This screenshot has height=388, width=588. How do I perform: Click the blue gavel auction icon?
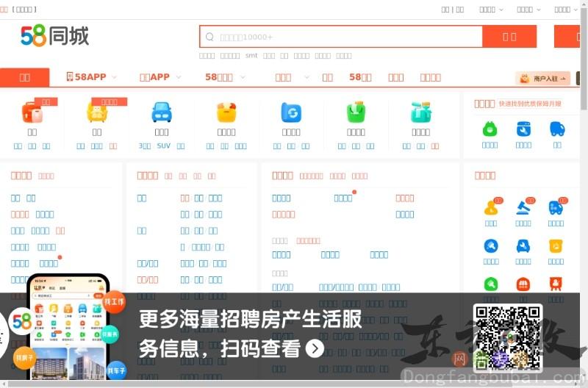pyautogui.click(x=523, y=207)
